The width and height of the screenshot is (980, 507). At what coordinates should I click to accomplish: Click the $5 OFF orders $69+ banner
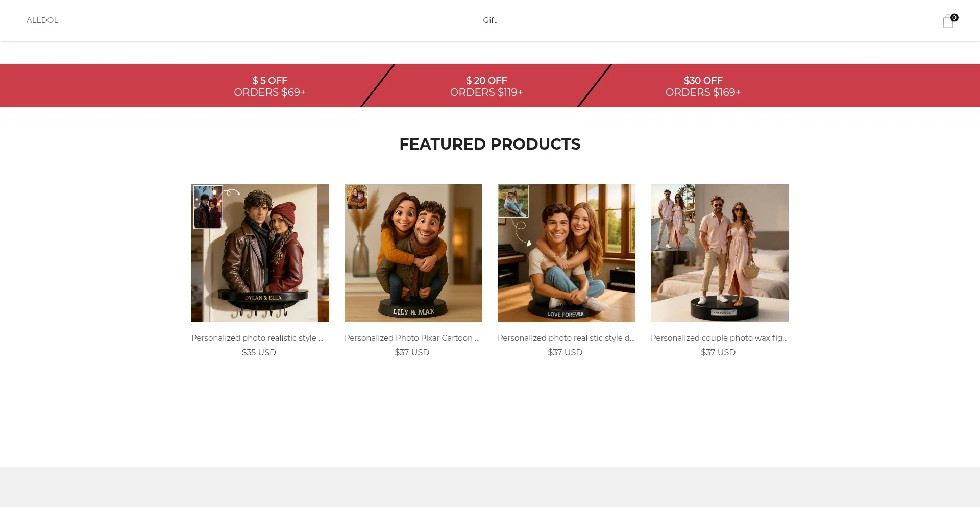269,86
